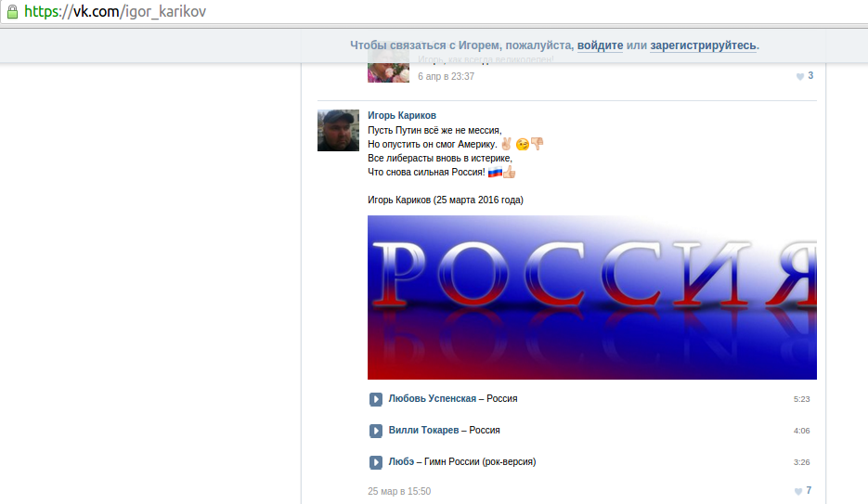The width and height of the screenshot is (868, 504).
Task: Open Игорь Кариков profile avatar
Action: tap(339, 130)
